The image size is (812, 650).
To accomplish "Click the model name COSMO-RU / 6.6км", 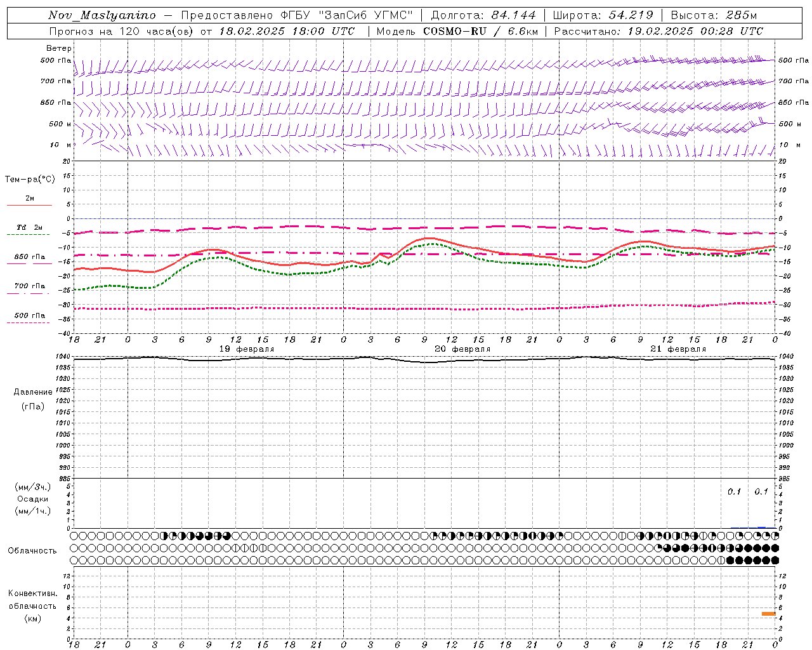I will [480, 31].
